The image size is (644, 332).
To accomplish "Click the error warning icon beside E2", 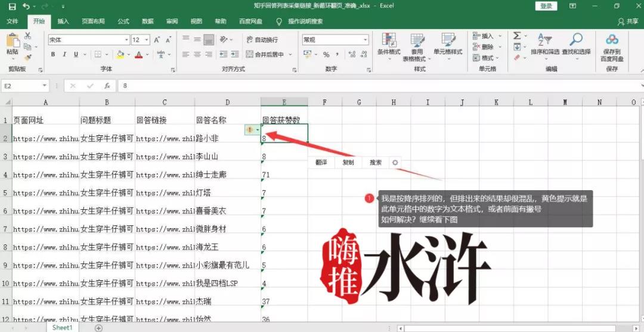I will point(250,130).
